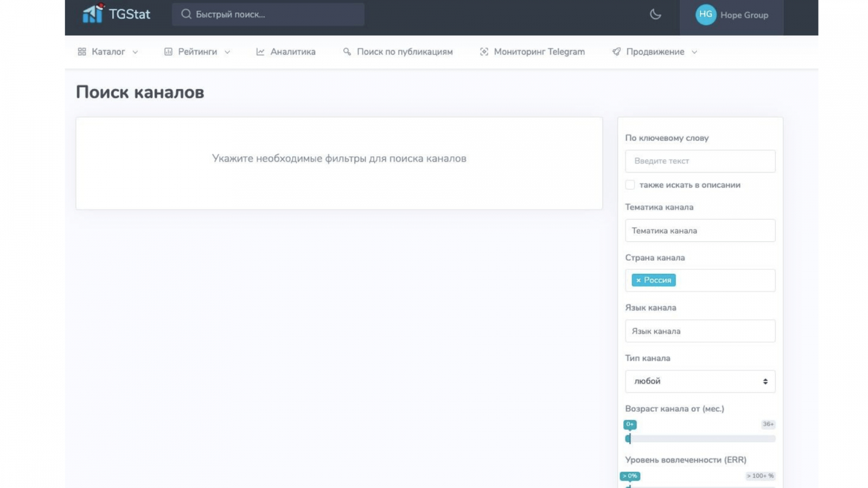
Task: Enable "также искать в описании" checkbox
Action: (x=630, y=185)
